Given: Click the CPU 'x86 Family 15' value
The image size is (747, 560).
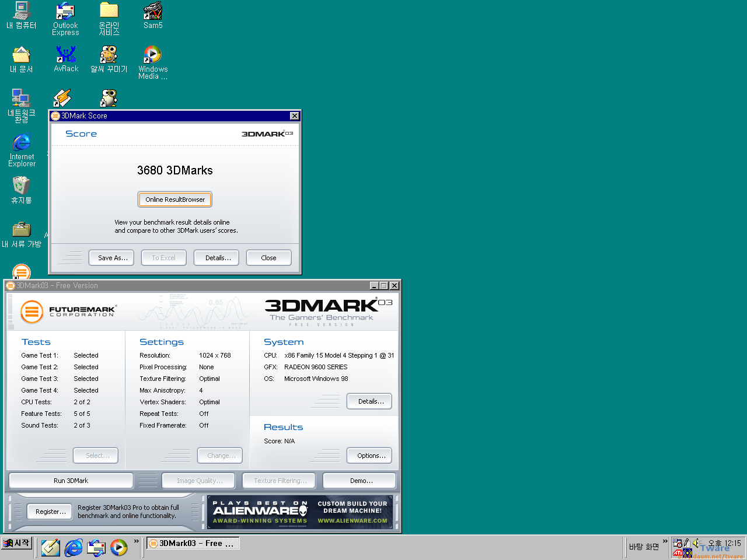Looking at the screenshot, I should 339,355.
